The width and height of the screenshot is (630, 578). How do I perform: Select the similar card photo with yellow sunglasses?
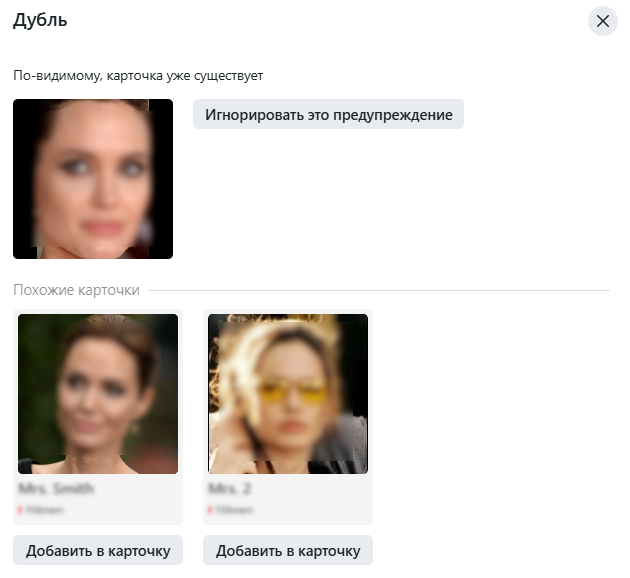tap(288, 394)
